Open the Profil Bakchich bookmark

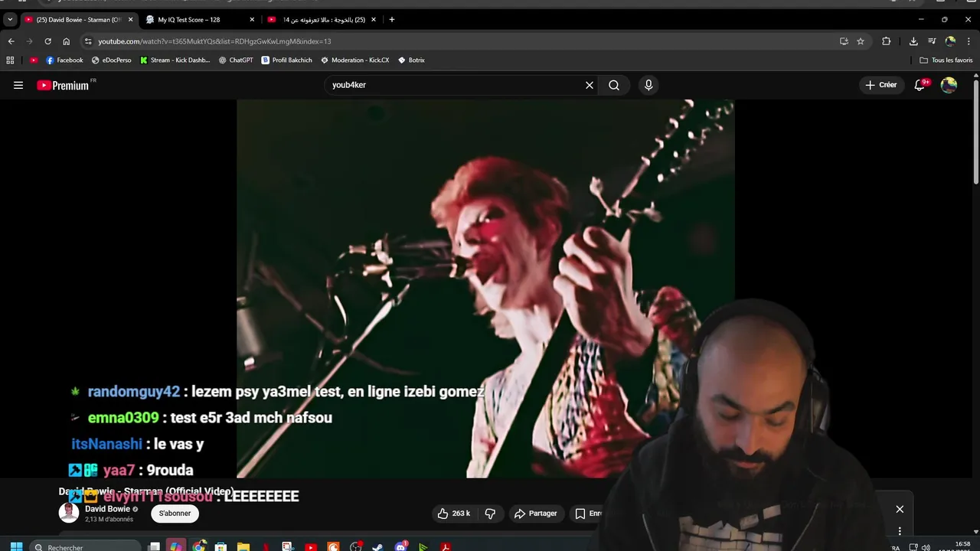point(287,60)
